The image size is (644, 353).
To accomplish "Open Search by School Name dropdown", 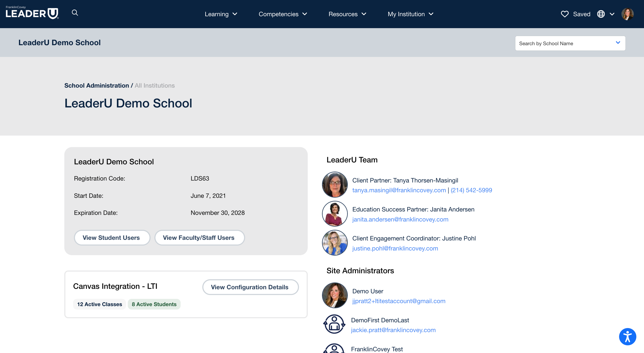I will (570, 43).
